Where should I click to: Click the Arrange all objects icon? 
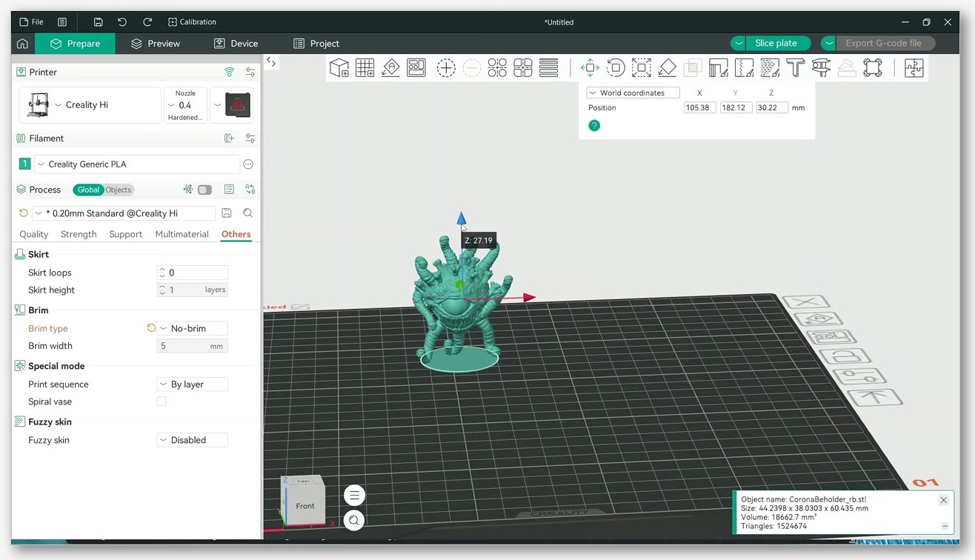[x=416, y=68]
